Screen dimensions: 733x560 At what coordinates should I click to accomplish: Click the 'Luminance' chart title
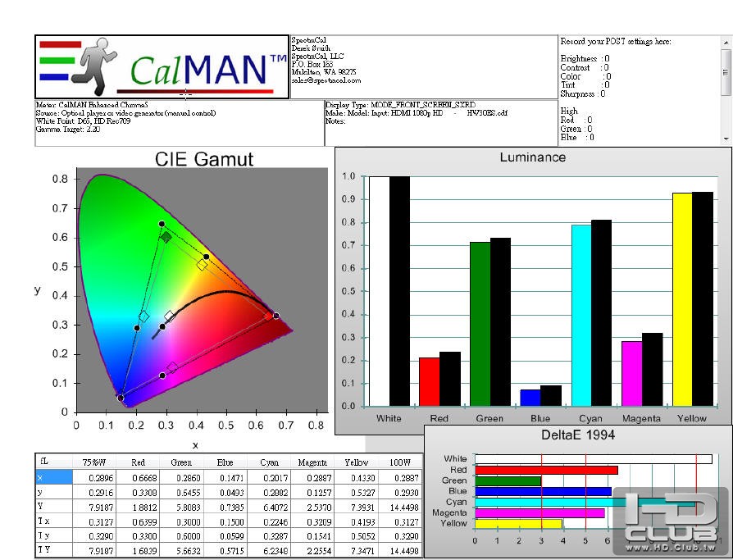click(x=532, y=157)
